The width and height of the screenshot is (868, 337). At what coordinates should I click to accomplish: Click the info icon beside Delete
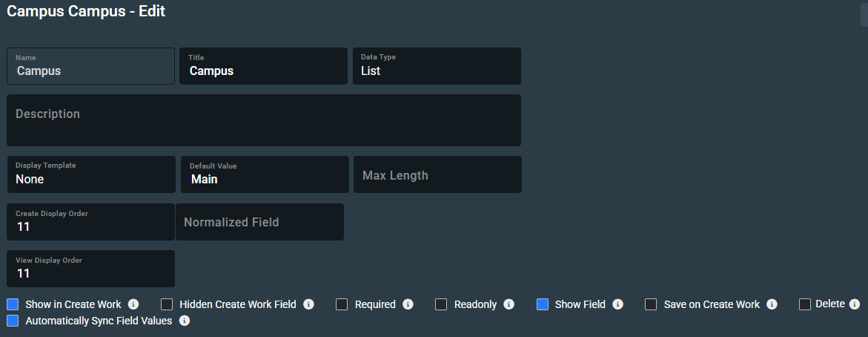point(854,304)
